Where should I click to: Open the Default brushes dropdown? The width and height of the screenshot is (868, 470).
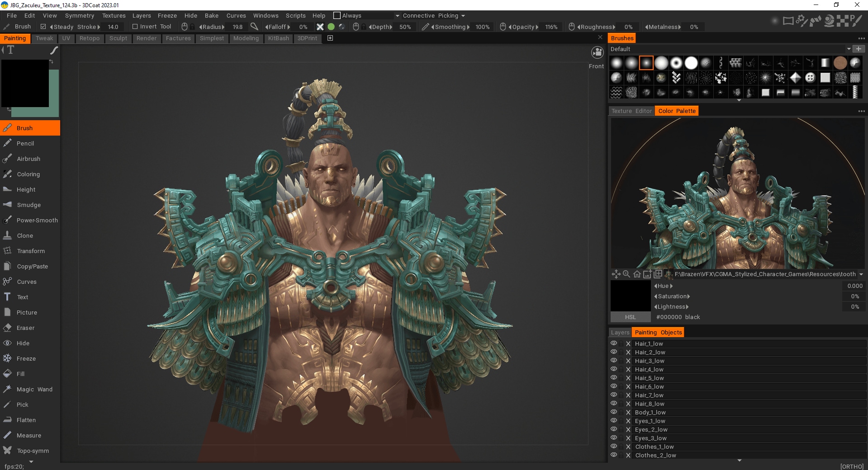[849, 49]
